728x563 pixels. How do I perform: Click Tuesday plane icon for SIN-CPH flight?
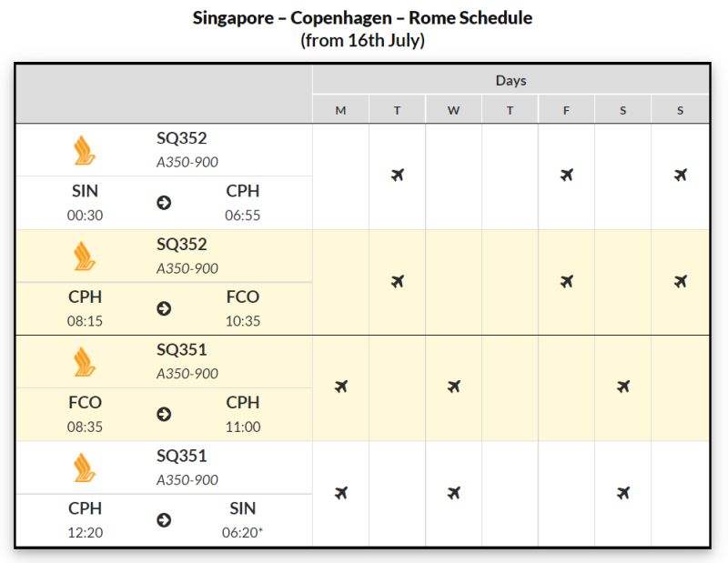[x=398, y=175]
